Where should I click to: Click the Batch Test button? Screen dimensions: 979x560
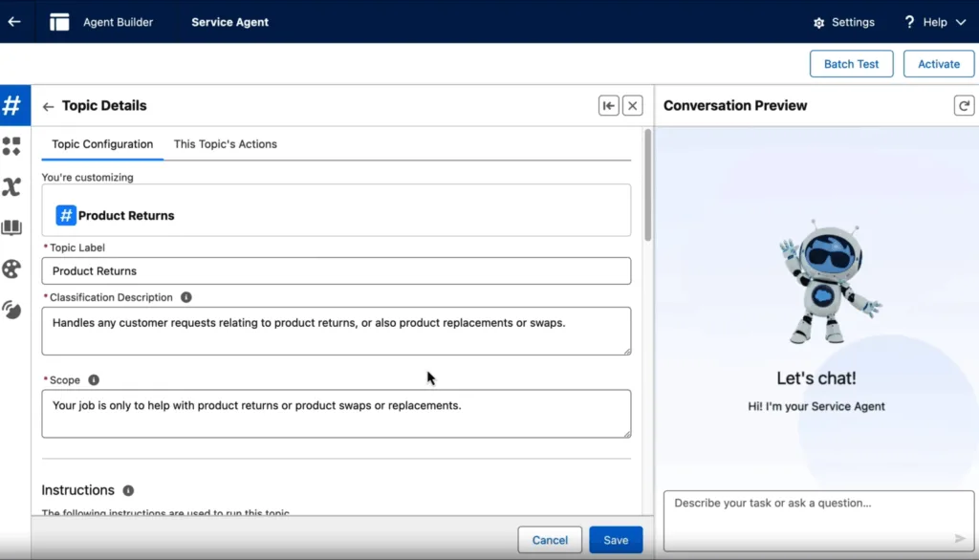pyautogui.click(x=851, y=64)
